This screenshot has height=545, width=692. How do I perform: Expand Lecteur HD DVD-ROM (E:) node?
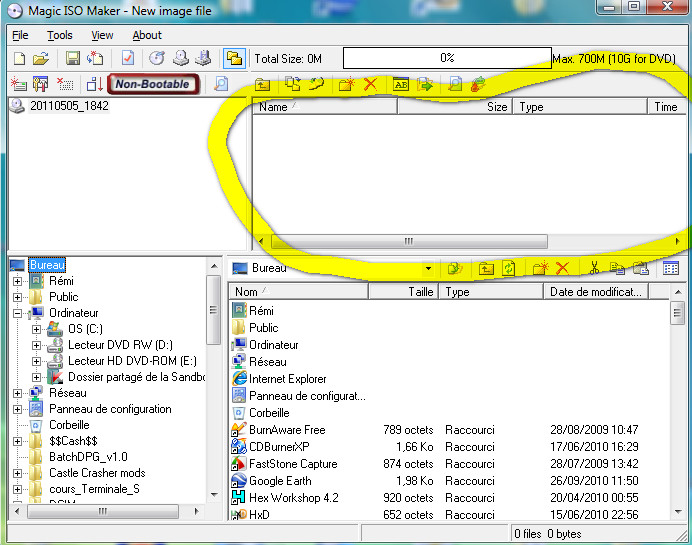click(36, 361)
